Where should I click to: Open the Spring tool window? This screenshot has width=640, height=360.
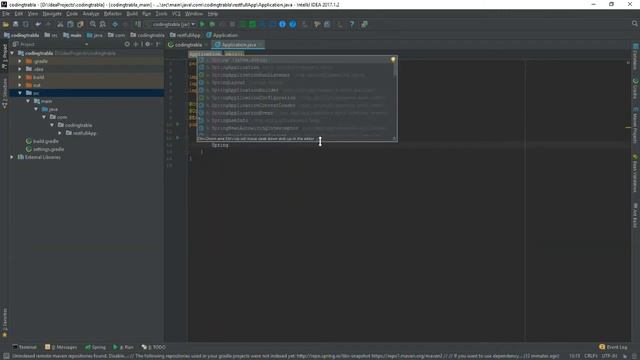pos(95,347)
